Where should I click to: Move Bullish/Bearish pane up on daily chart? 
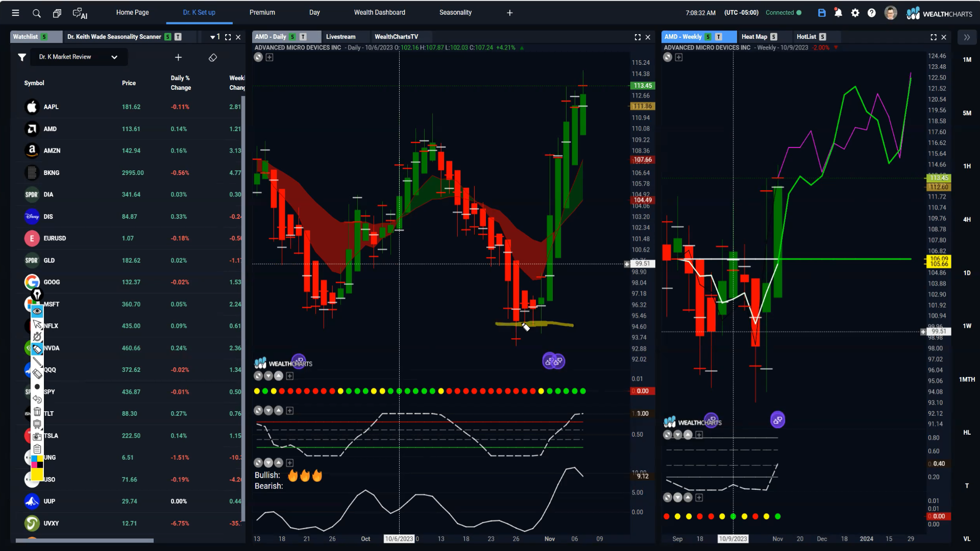click(x=279, y=463)
